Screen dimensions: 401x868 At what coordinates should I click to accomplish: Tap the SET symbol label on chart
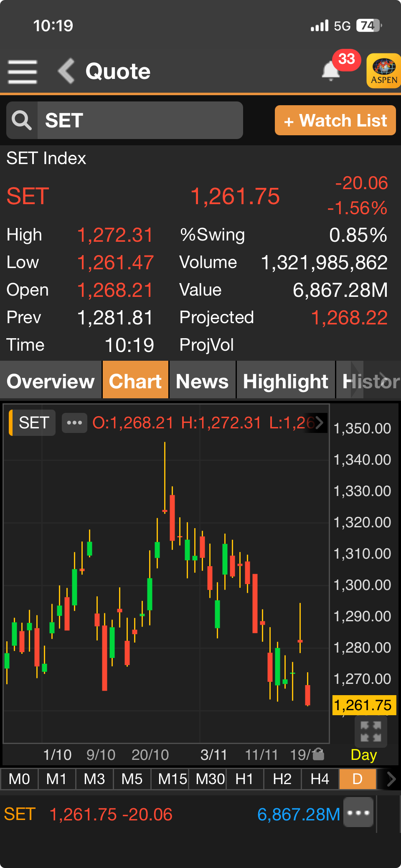pyautogui.click(x=33, y=423)
